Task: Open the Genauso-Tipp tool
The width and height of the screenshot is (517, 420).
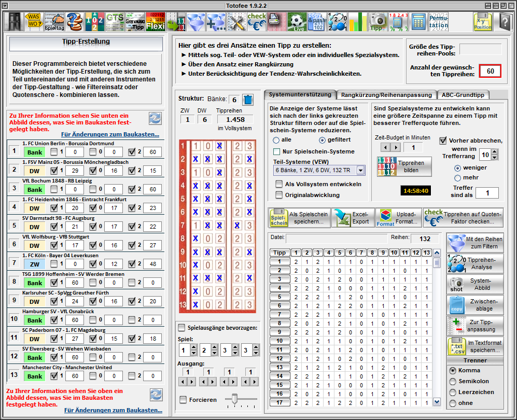Action: point(135,22)
